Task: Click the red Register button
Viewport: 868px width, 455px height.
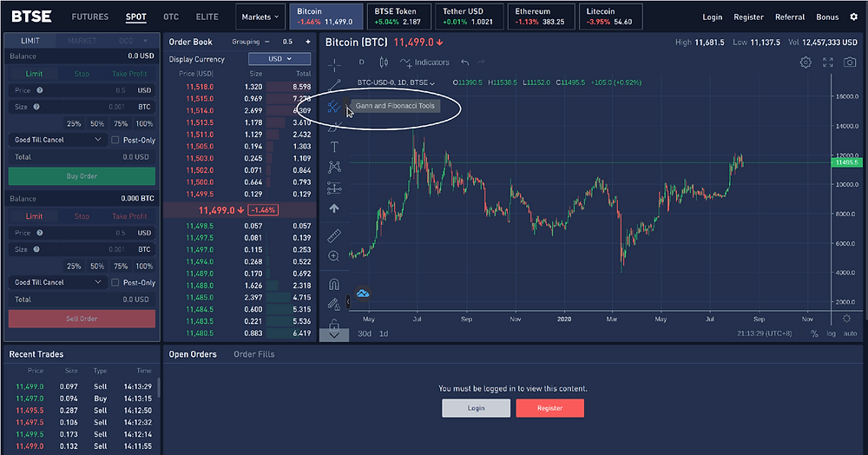Action: tap(549, 408)
